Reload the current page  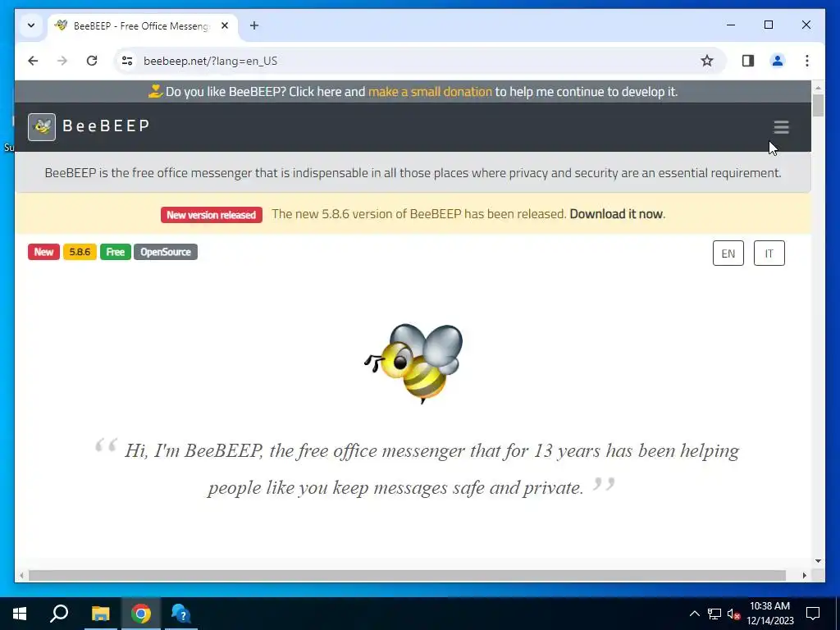(92, 61)
